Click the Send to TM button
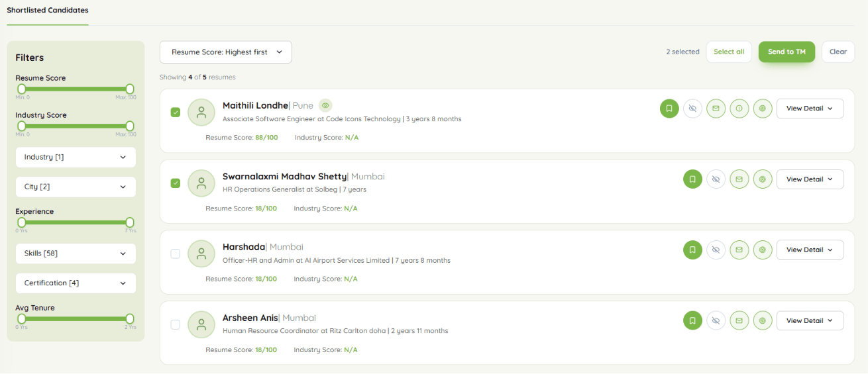The width and height of the screenshot is (868, 374). (787, 52)
